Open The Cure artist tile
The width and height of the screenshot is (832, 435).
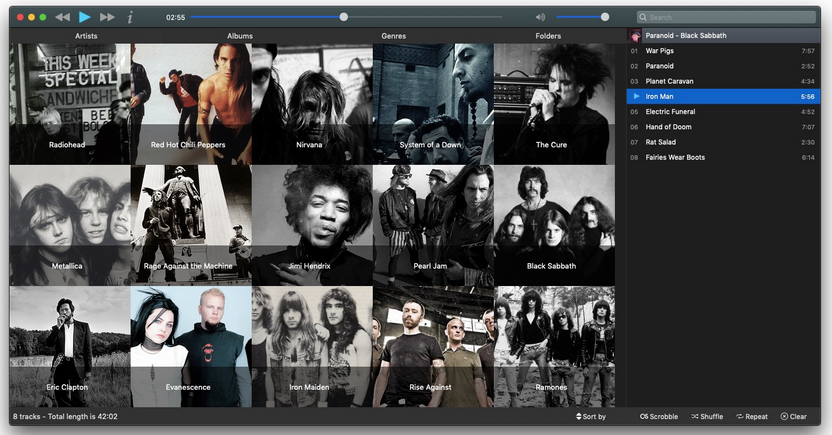(554, 104)
